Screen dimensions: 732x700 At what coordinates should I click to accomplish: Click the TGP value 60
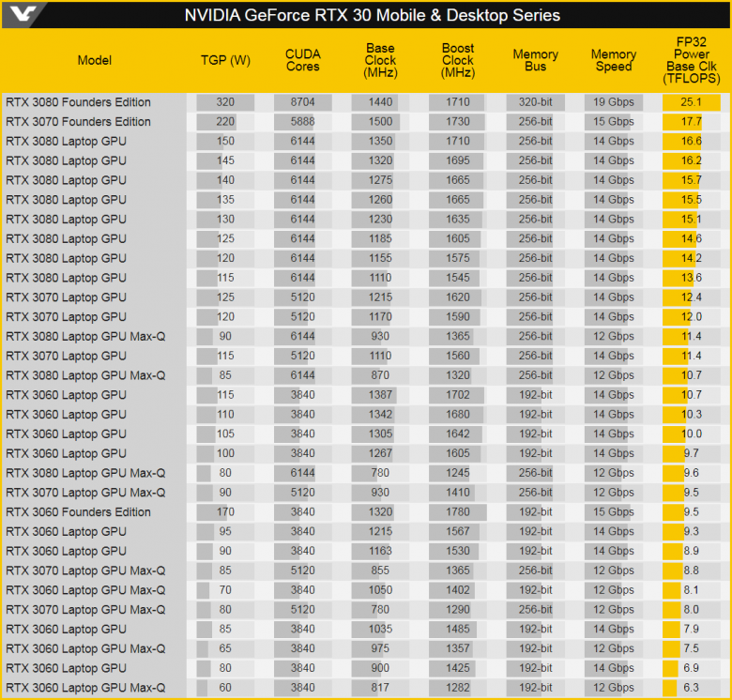[225, 688]
